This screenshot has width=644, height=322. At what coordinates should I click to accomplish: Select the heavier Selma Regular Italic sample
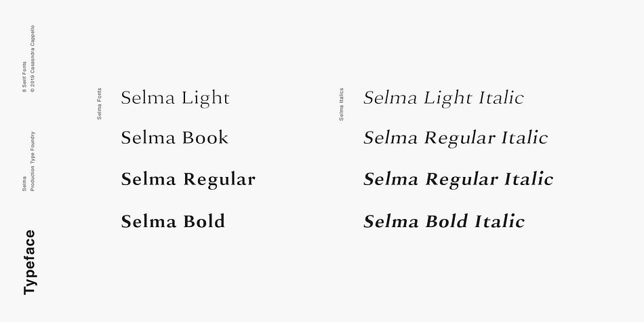tap(458, 180)
